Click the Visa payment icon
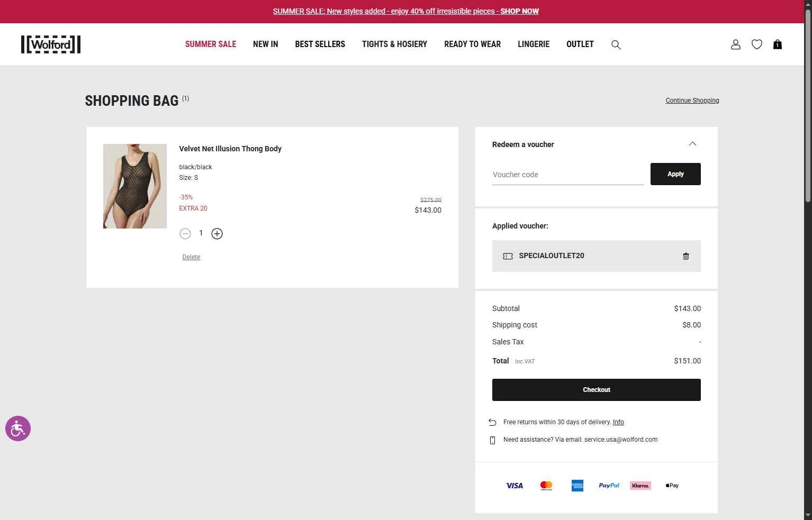The image size is (812, 520). pos(515,486)
